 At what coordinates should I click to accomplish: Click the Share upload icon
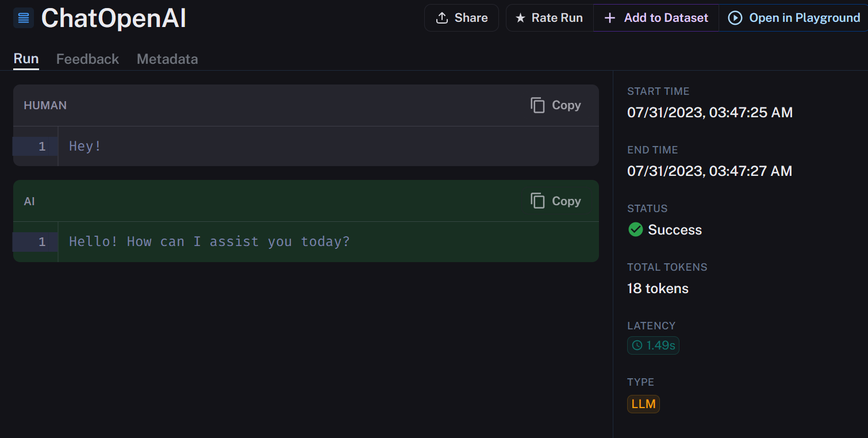click(x=441, y=18)
